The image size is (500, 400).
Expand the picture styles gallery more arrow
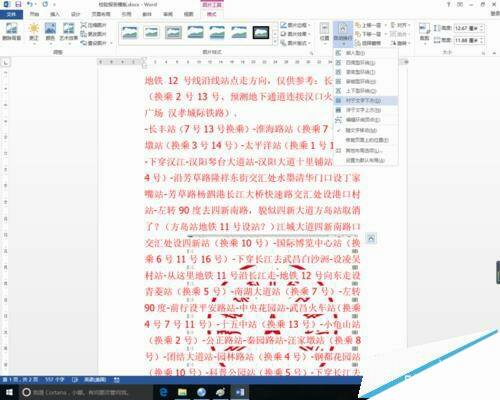[x=275, y=42]
